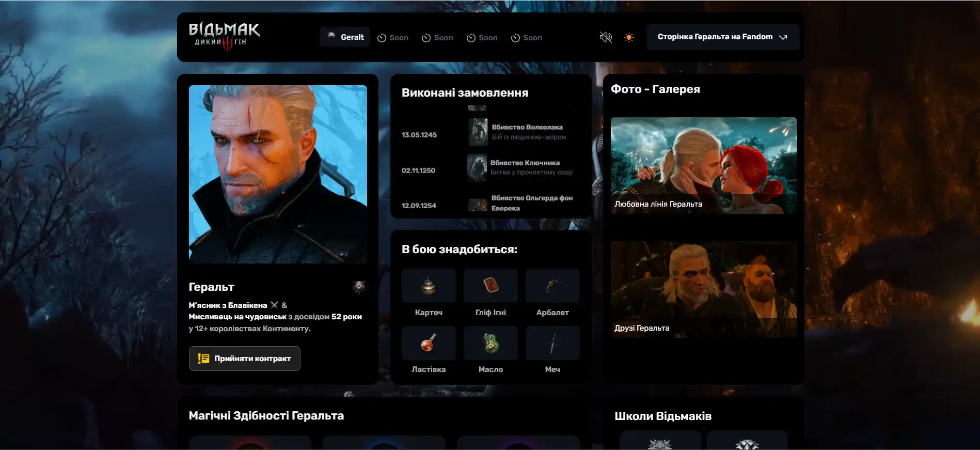980x450 pixels.
Task: Expand Сторінка Геральта на Fandom dropdown
Action: [x=722, y=37]
